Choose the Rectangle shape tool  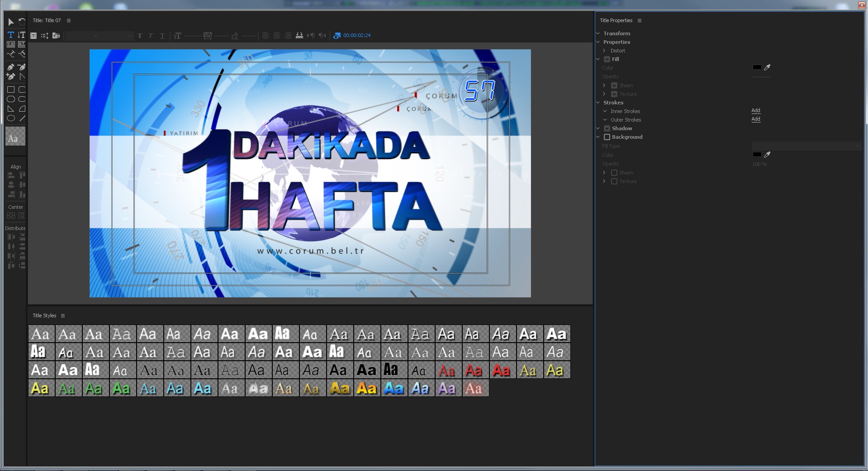11,89
